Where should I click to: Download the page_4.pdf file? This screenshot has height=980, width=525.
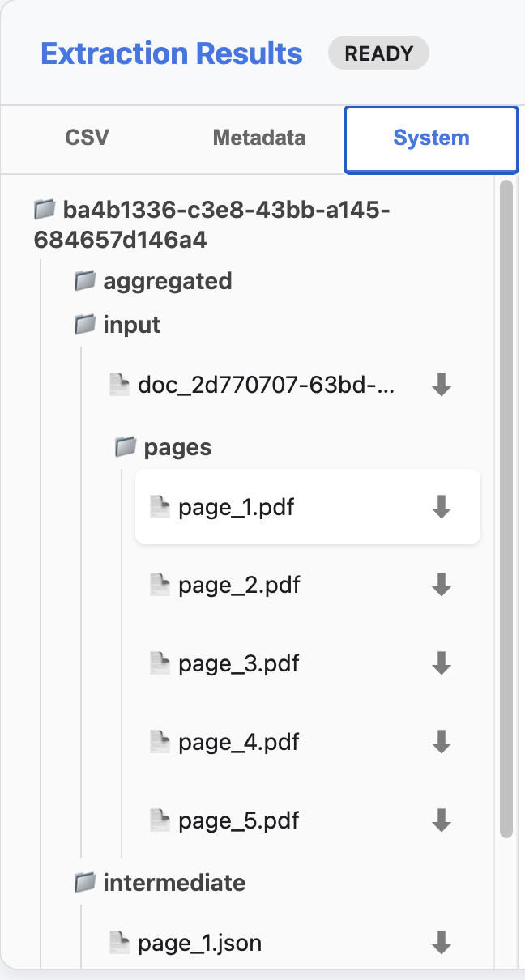click(x=441, y=741)
